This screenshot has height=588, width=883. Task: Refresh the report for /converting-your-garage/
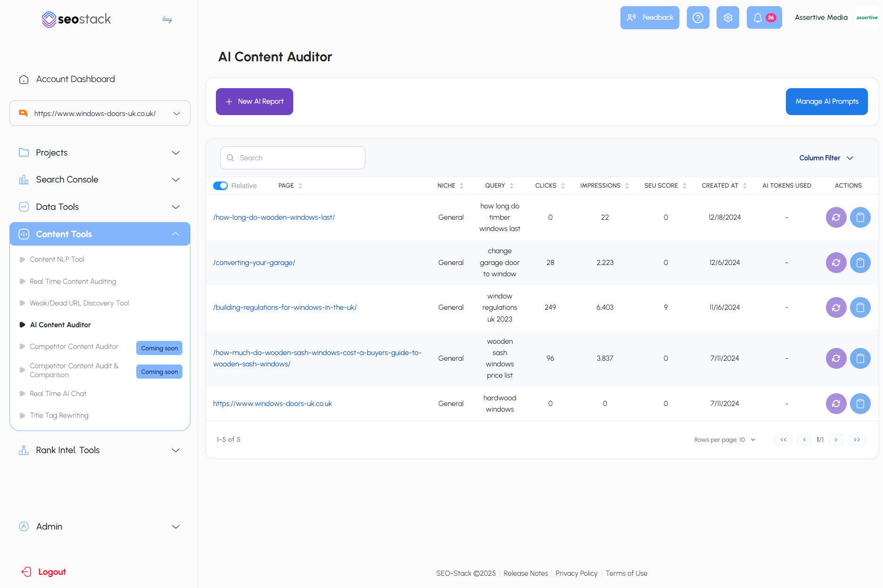836,263
